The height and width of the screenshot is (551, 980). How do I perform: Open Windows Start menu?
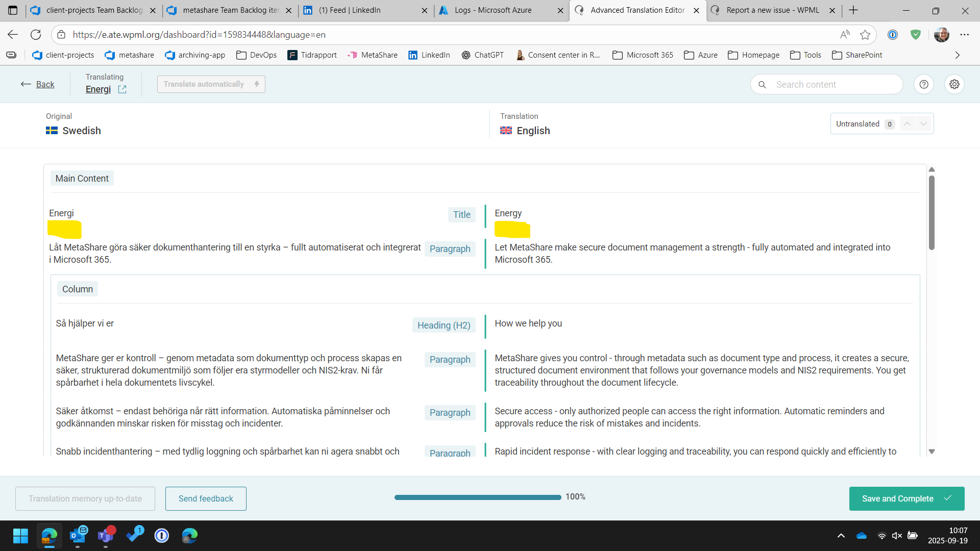click(20, 536)
